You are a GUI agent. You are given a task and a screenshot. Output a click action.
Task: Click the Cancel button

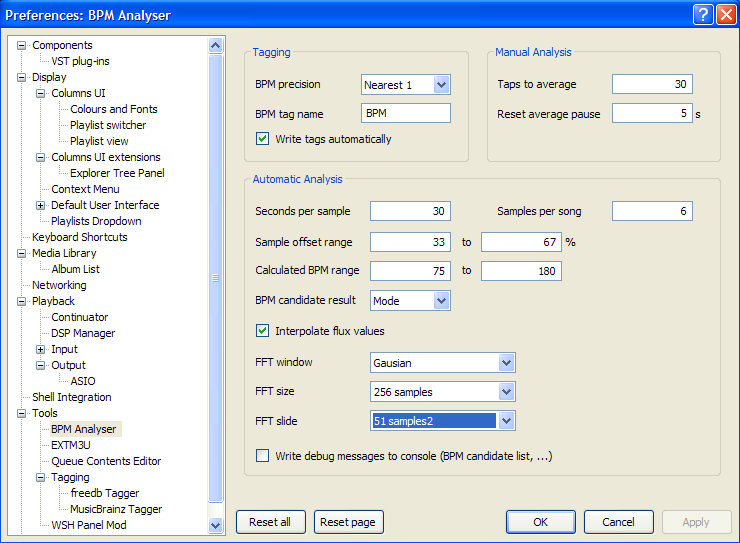tap(618, 522)
